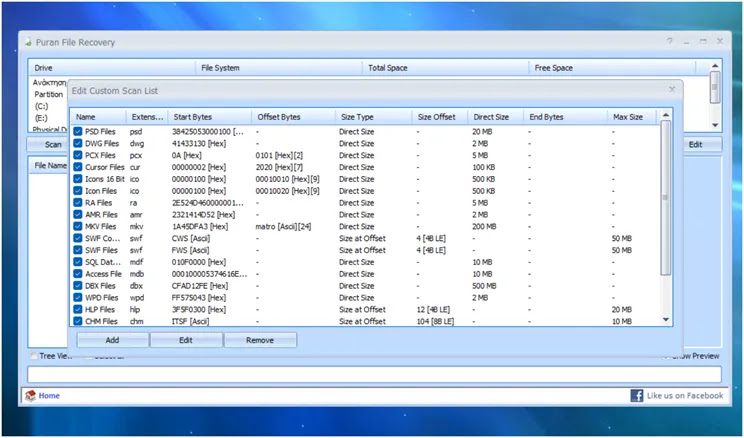Select the 'psd' extension cell

pyautogui.click(x=136, y=131)
